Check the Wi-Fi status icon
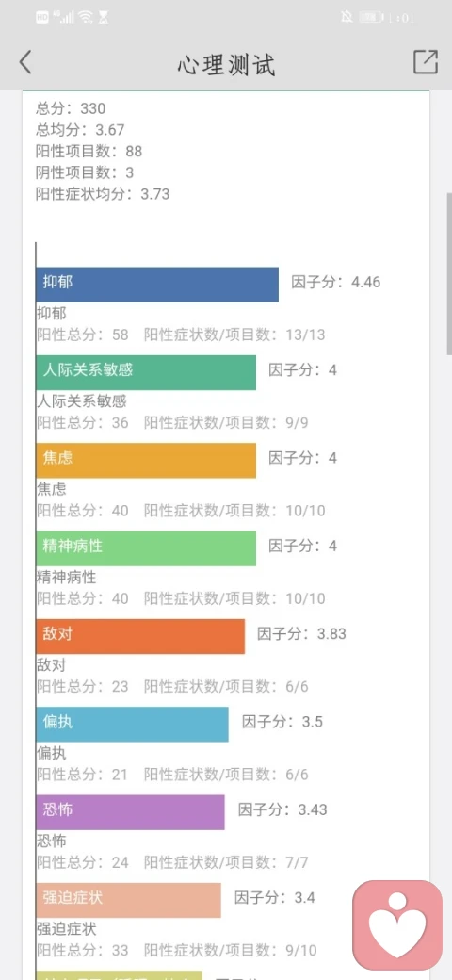 86,17
